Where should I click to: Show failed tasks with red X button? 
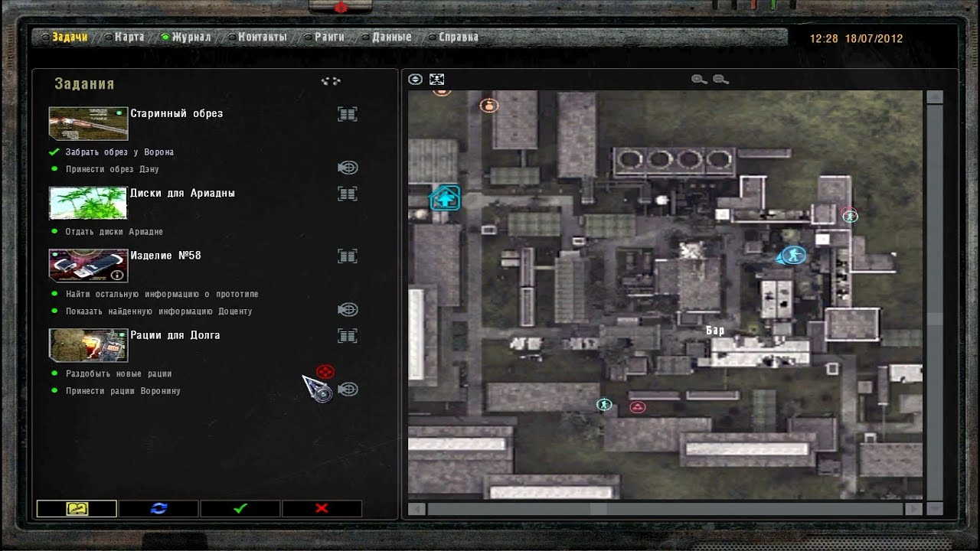coord(322,508)
